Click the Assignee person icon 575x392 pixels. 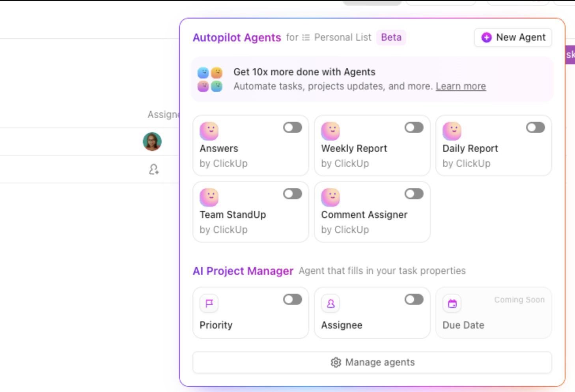click(330, 303)
